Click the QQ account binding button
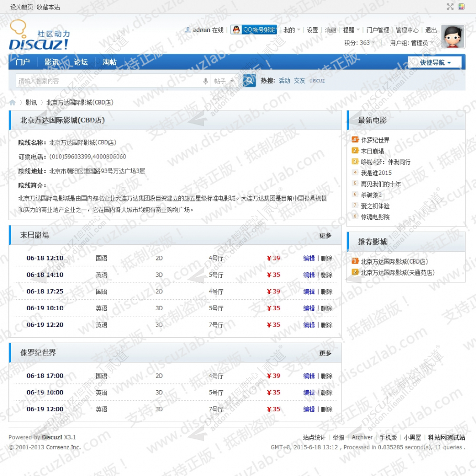This screenshot has height=476, width=476. [x=254, y=30]
